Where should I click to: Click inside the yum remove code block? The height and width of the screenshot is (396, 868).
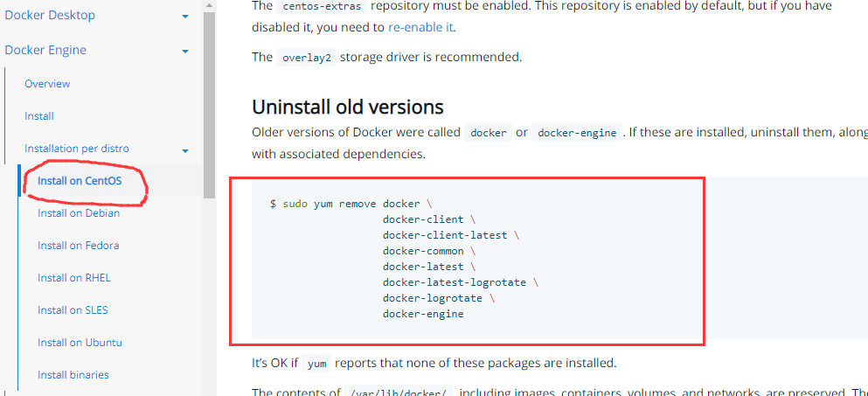click(x=559, y=259)
